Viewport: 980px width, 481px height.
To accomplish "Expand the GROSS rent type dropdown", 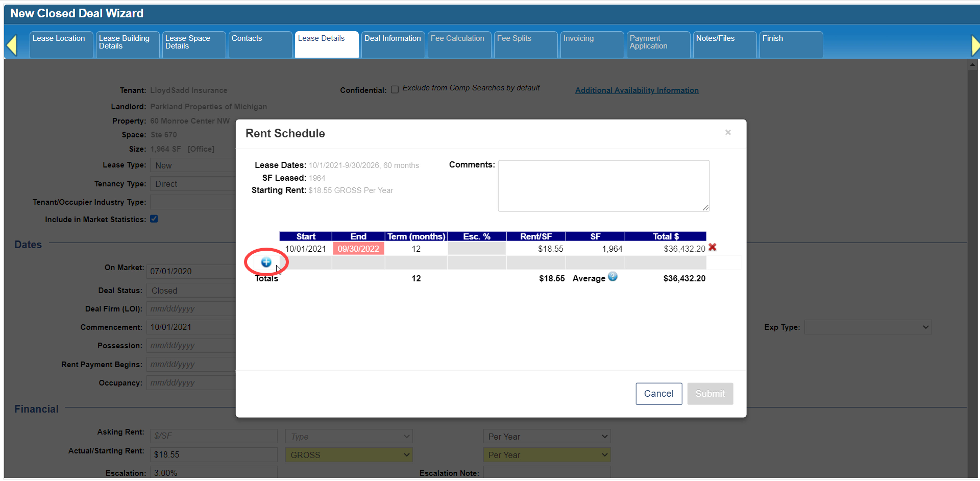I will pyautogui.click(x=349, y=455).
